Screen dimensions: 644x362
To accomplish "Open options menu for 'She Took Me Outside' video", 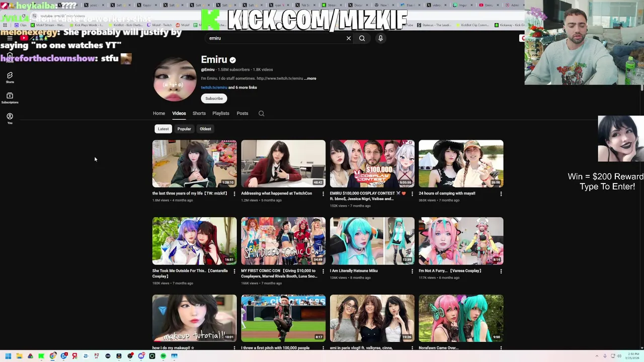I will (x=234, y=271).
